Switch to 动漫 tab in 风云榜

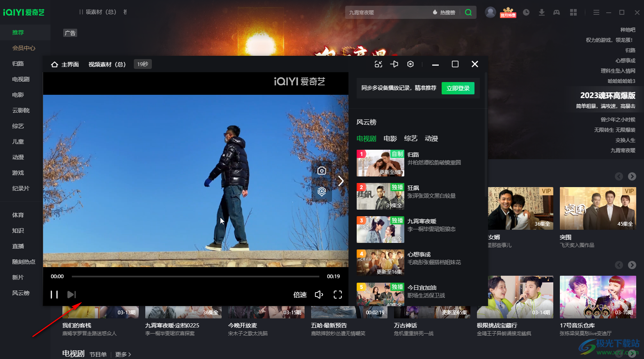click(431, 139)
